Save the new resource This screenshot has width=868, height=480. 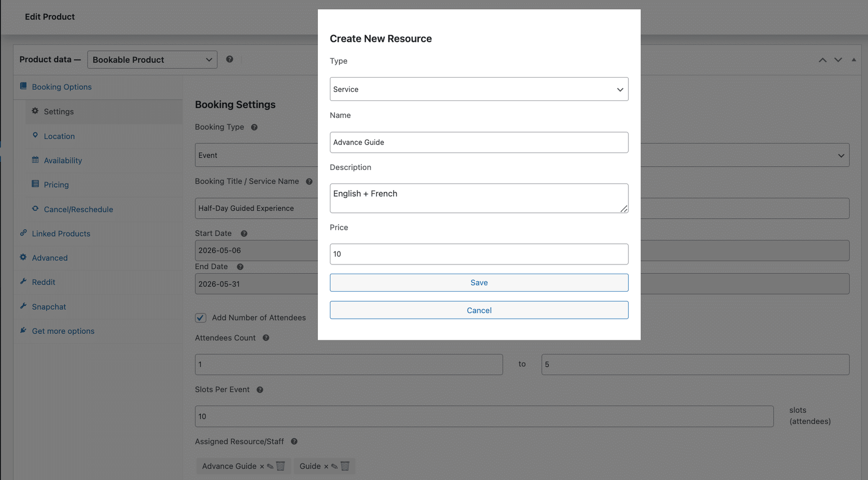click(x=479, y=283)
